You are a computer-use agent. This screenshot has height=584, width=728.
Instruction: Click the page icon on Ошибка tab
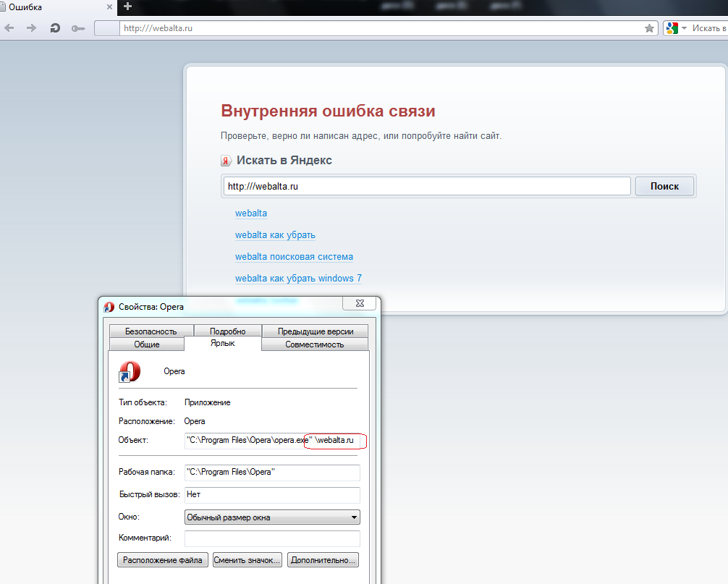[3, 7]
